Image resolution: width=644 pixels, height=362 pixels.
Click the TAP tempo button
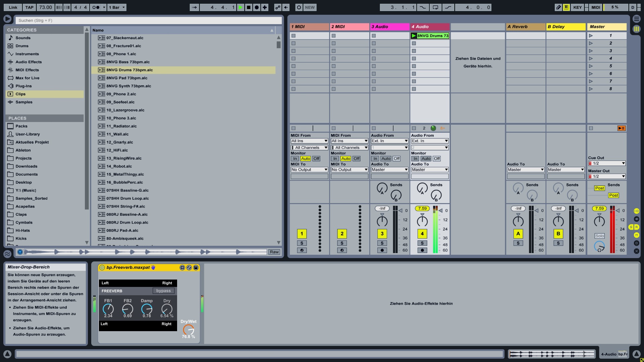click(30, 7)
